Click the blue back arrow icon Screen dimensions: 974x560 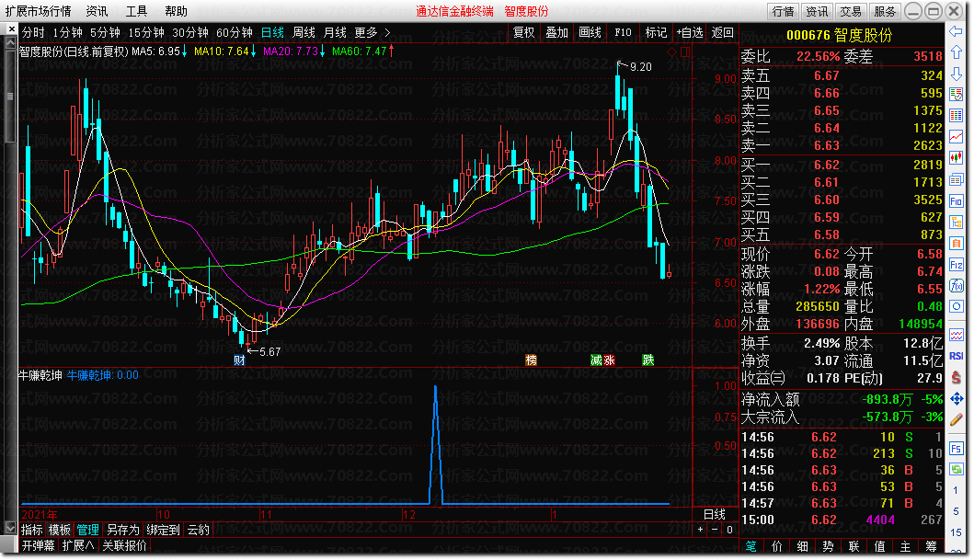(x=956, y=31)
